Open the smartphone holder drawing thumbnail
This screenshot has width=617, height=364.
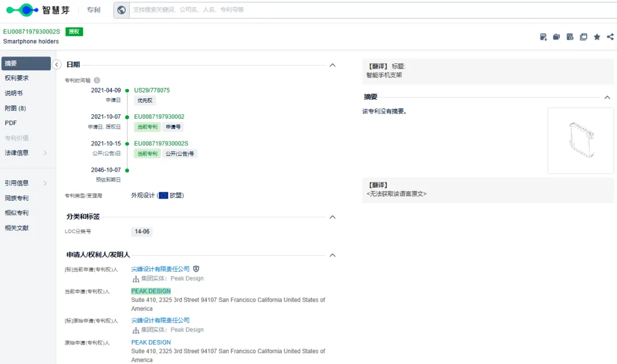(581, 140)
